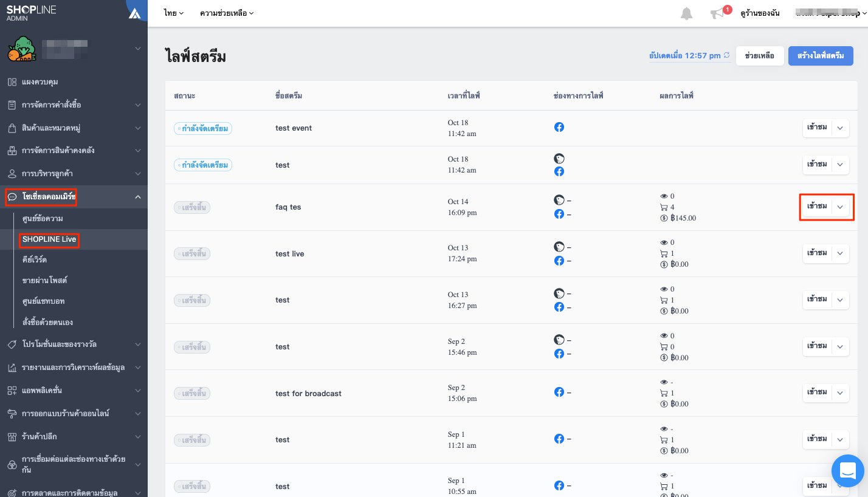Collapse the โซเชียลคอมเมิร์ซ sidebar section
This screenshot has width=868, height=497.
[138, 197]
